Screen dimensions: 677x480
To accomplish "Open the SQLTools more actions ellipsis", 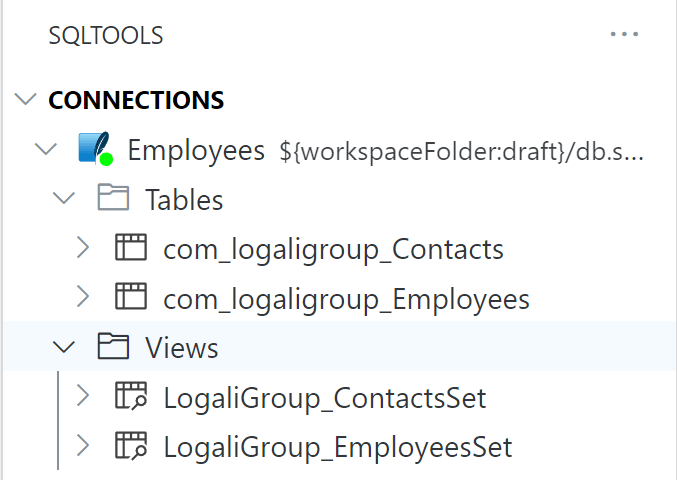I will click(624, 34).
